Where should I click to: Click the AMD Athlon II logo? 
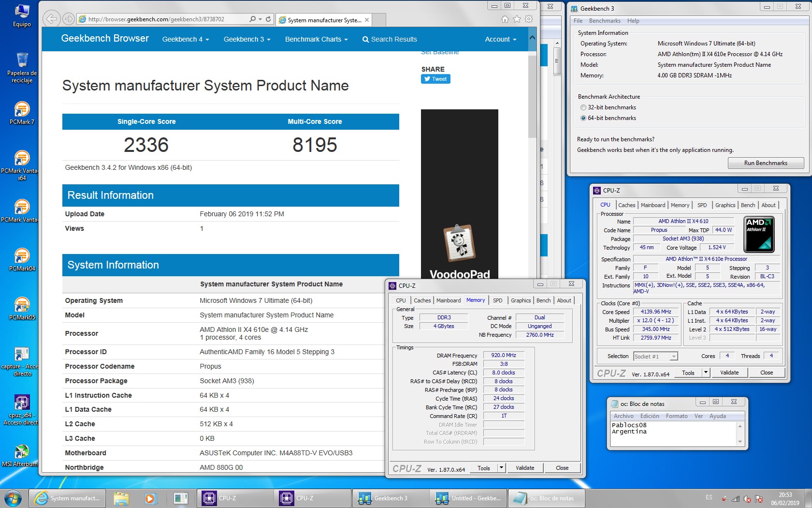click(759, 235)
